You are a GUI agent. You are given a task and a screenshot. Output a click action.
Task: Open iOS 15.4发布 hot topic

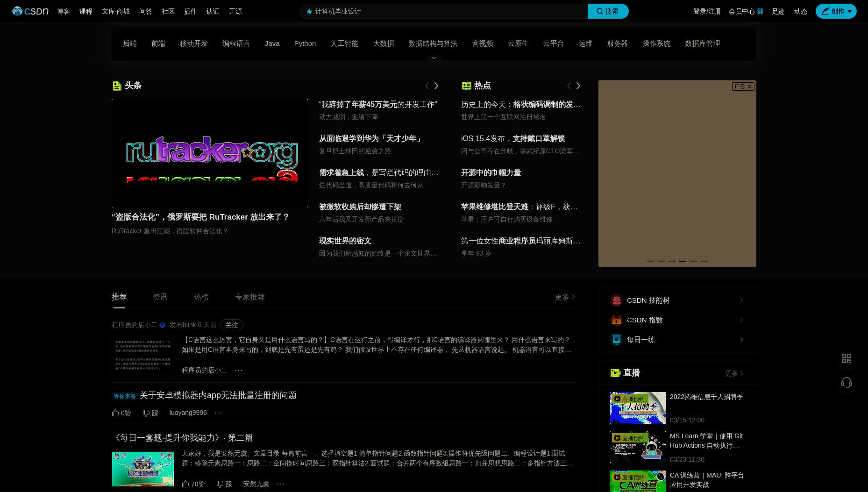(513, 139)
